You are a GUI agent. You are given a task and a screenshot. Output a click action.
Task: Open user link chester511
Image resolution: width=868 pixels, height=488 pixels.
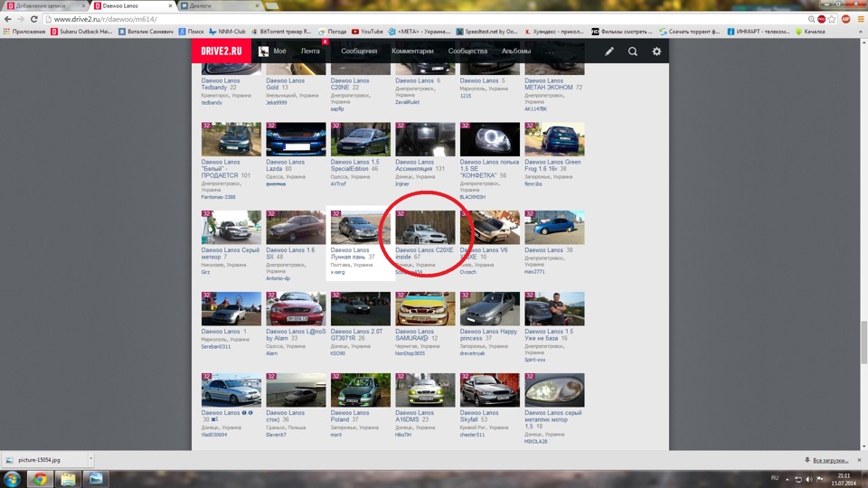tap(472, 435)
